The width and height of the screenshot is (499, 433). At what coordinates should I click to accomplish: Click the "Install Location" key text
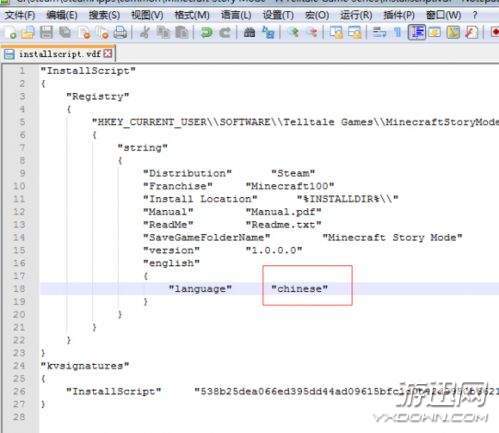click(x=200, y=199)
